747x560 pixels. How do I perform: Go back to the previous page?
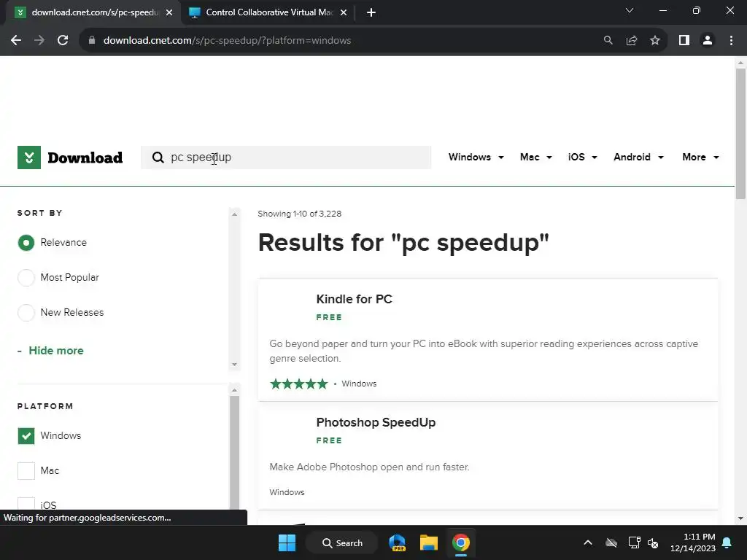(16, 41)
